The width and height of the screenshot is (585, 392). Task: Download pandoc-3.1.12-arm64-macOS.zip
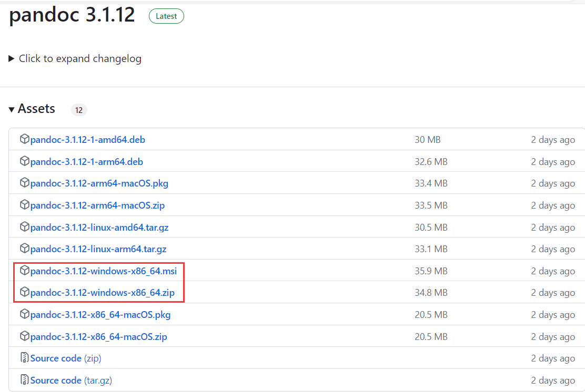(97, 205)
